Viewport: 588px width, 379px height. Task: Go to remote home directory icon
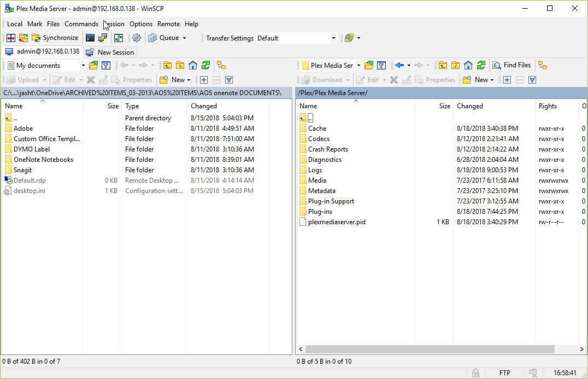click(468, 65)
